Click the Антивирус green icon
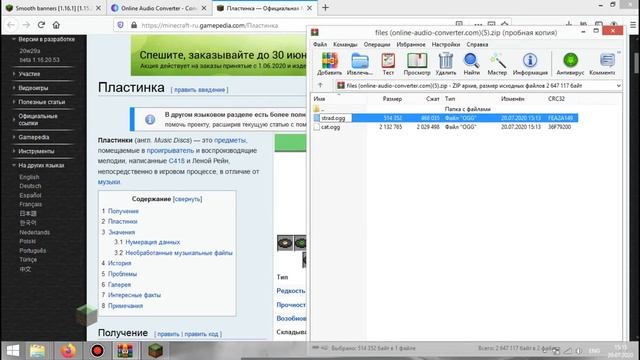The image size is (640, 360). click(x=570, y=64)
